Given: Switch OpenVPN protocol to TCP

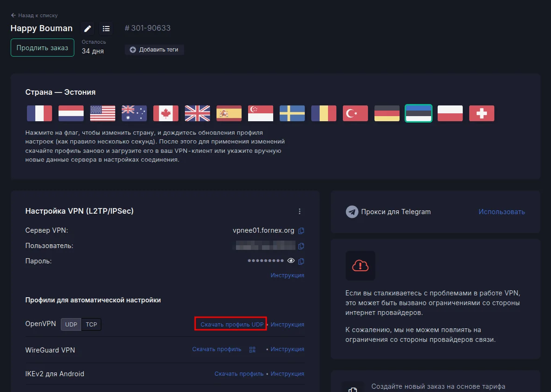Looking at the screenshot, I should tap(92, 324).
